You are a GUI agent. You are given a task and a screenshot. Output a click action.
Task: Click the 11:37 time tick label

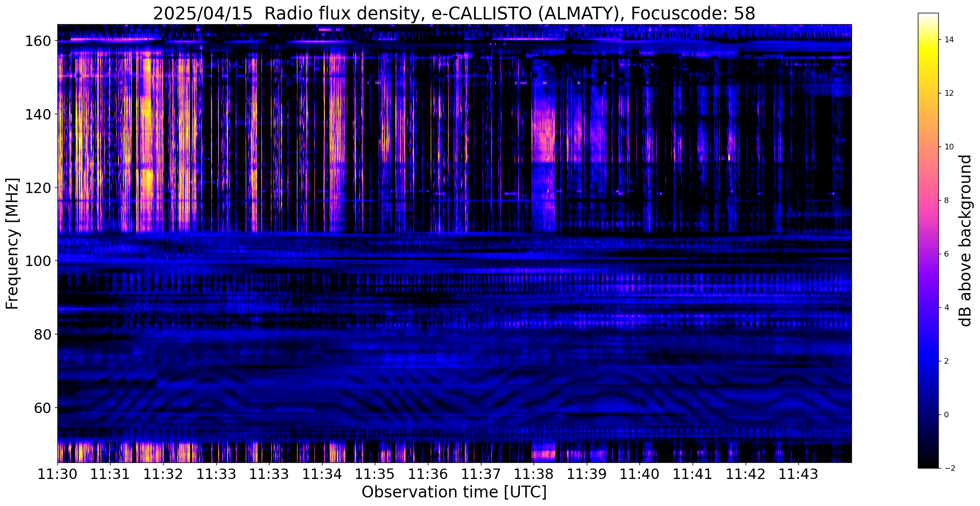coord(481,474)
